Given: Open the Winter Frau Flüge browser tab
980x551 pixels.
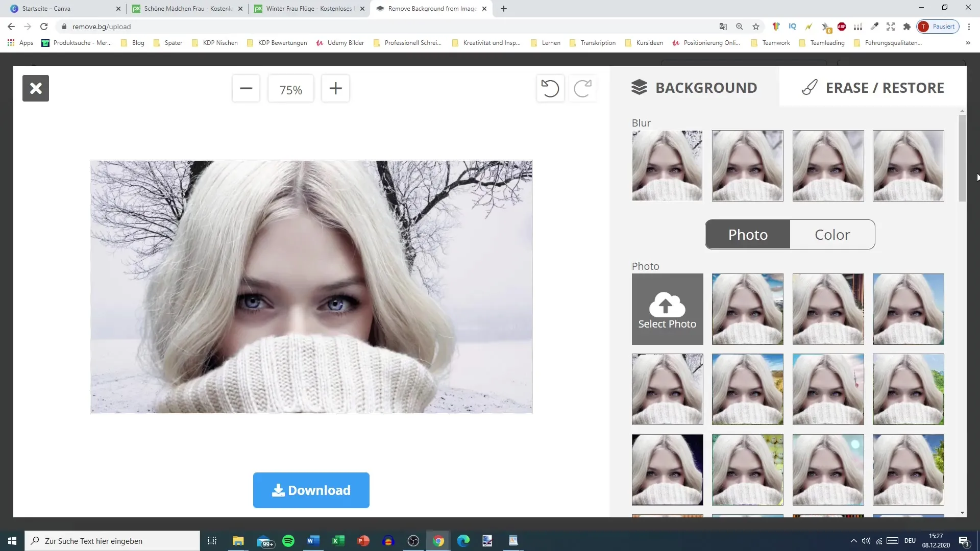Looking at the screenshot, I should click(x=309, y=9).
